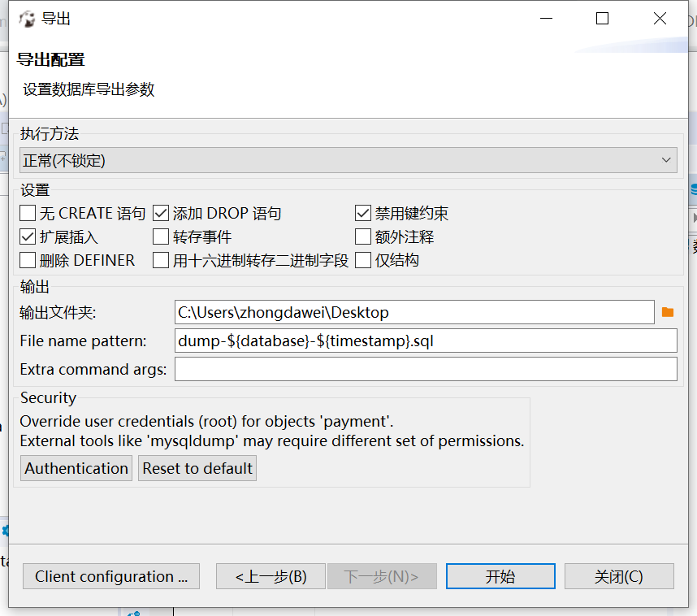Check the 删除 DEFINER option
Viewport: 697px width, 616px height.
(x=25, y=260)
